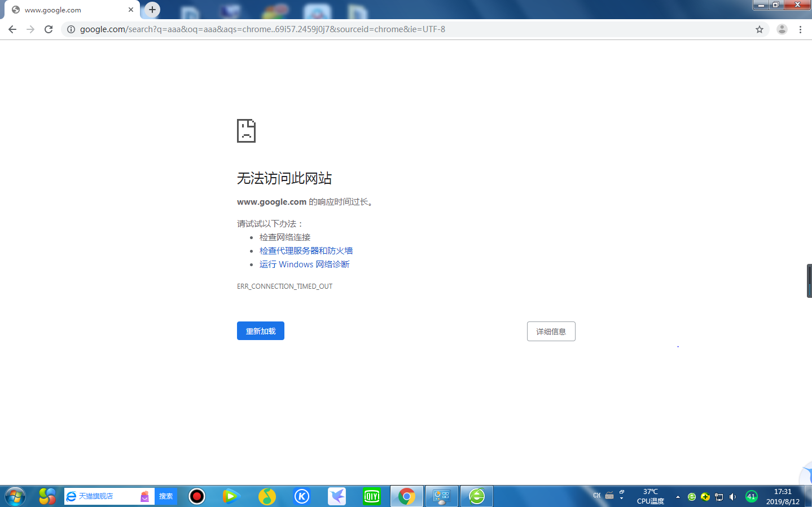This screenshot has height=507, width=812.
Task: Reload the page with the refresh icon
Action: [x=48, y=29]
